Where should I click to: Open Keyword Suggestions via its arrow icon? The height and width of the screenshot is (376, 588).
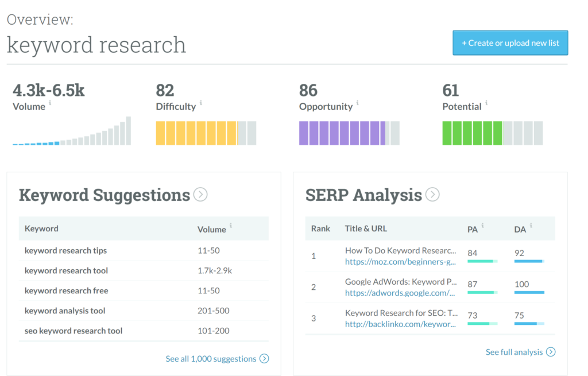coord(200,195)
